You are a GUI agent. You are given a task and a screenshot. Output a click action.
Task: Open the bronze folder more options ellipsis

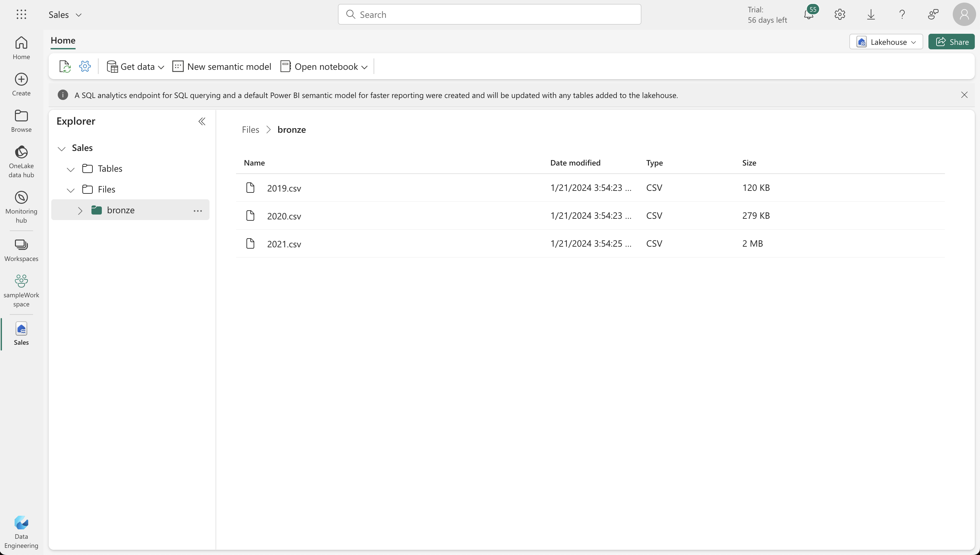pyautogui.click(x=197, y=210)
